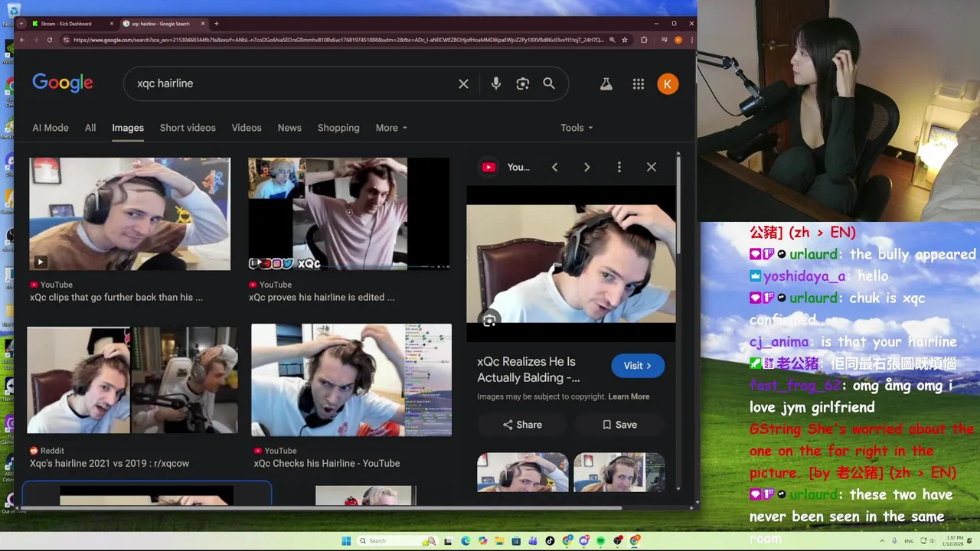Viewport: 980px width, 551px height.
Task: Open Chrome extensions puzzle icon
Action: click(x=644, y=40)
